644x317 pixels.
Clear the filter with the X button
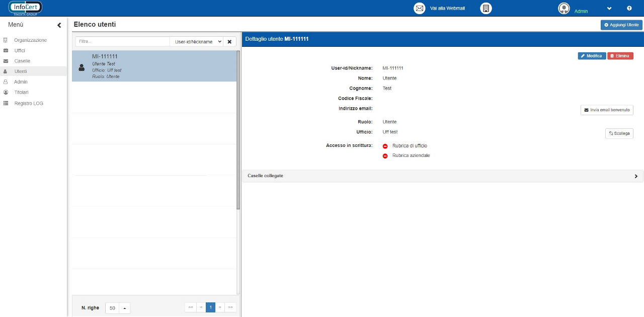point(229,42)
